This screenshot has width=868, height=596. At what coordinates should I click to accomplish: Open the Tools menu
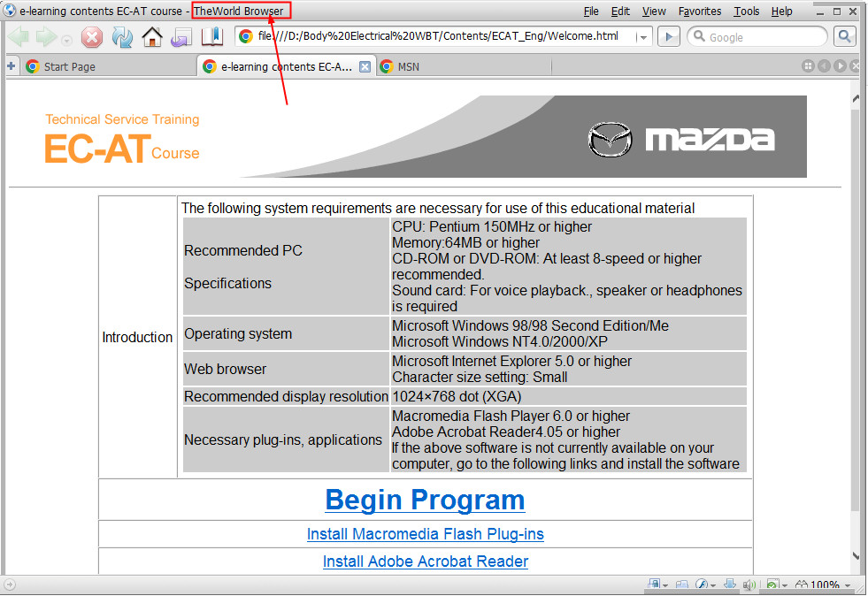[x=746, y=11]
